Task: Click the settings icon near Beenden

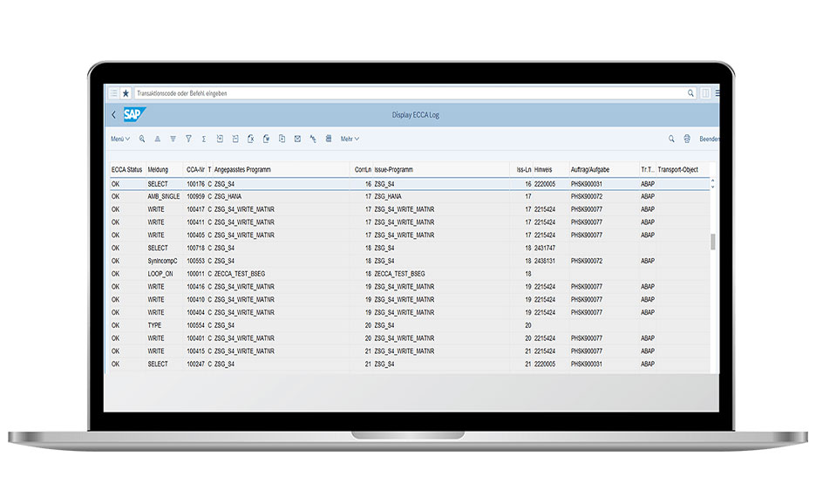Action: coord(686,139)
